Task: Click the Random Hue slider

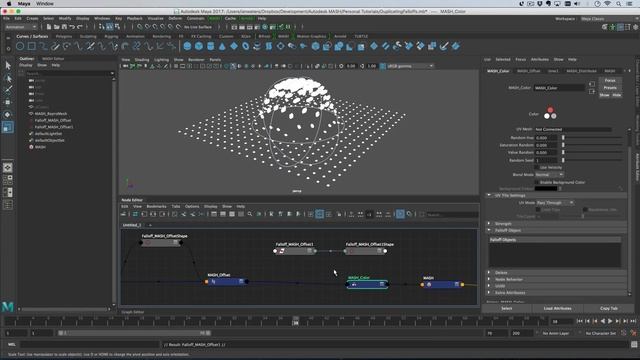Action: pos(592,138)
